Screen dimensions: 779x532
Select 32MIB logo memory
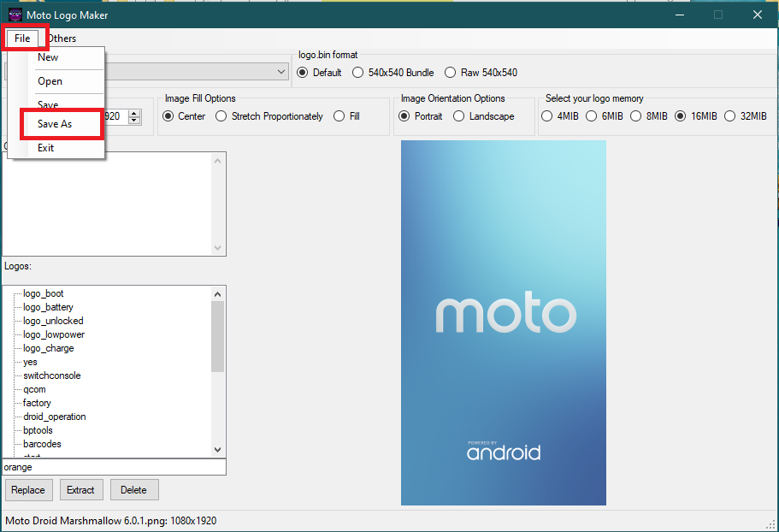pos(745,116)
